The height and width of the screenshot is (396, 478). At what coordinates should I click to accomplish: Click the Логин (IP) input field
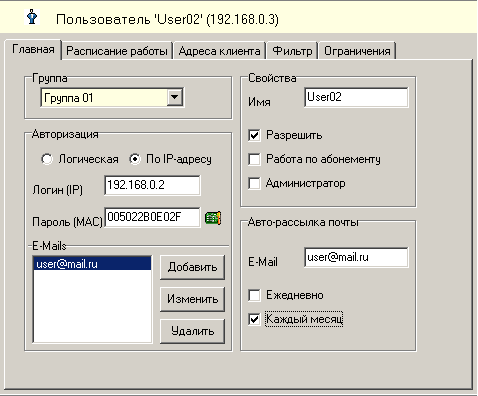[x=152, y=185]
